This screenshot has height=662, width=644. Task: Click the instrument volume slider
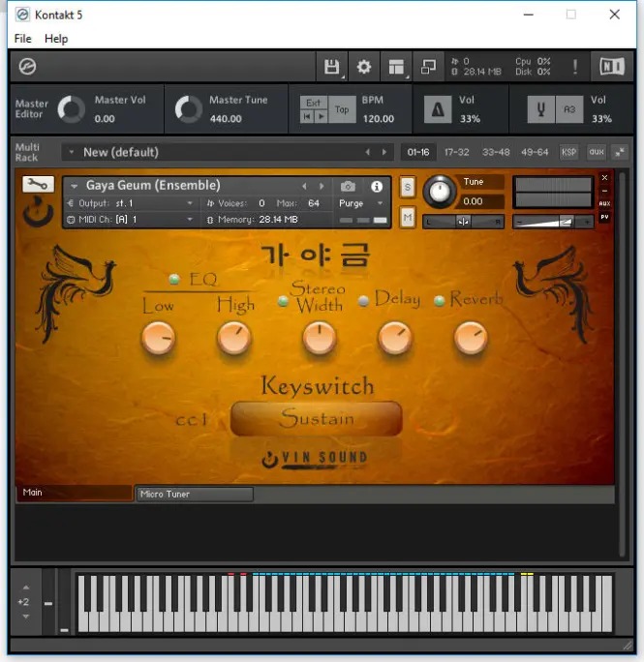click(x=555, y=221)
